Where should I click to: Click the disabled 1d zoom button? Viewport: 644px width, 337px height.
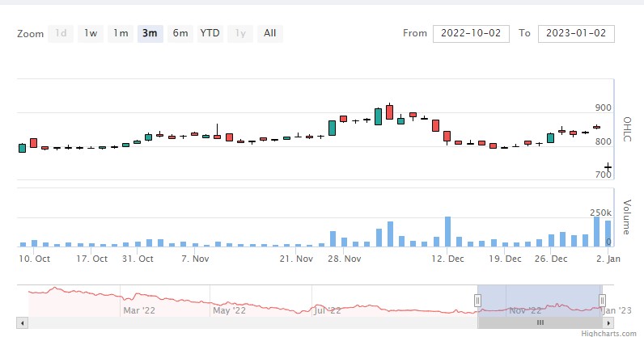pyautogui.click(x=61, y=33)
